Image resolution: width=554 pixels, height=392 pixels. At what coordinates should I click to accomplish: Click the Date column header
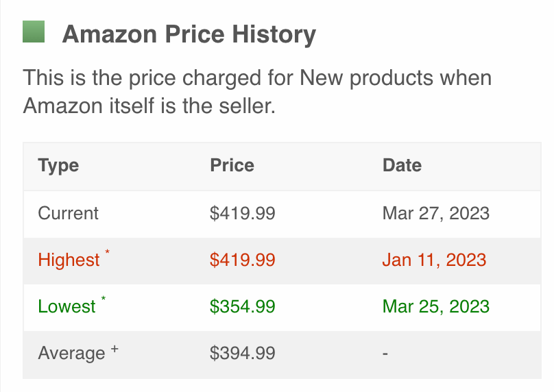(x=402, y=165)
